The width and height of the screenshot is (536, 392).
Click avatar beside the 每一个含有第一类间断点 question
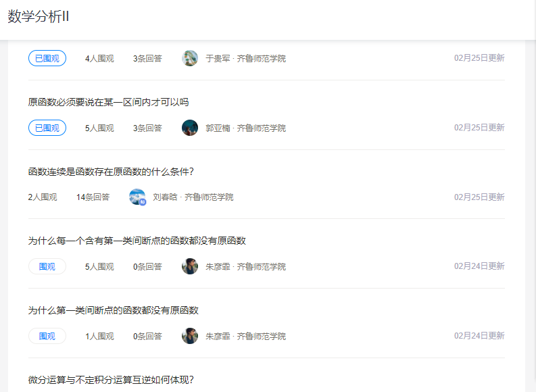click(190, 266)
